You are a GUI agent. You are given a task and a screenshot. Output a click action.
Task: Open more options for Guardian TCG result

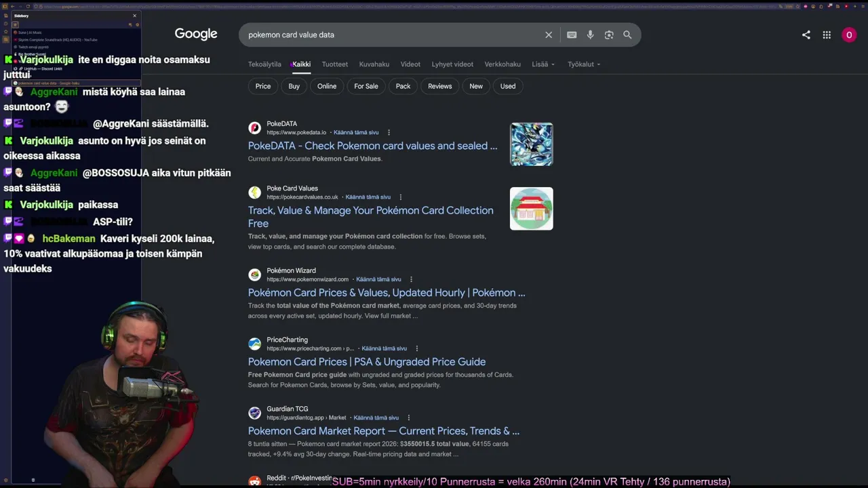(x=408, y=418)
